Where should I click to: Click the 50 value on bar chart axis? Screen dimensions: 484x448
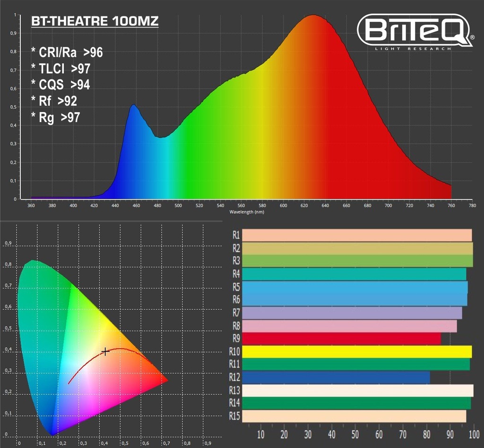[x=355, y=435]
